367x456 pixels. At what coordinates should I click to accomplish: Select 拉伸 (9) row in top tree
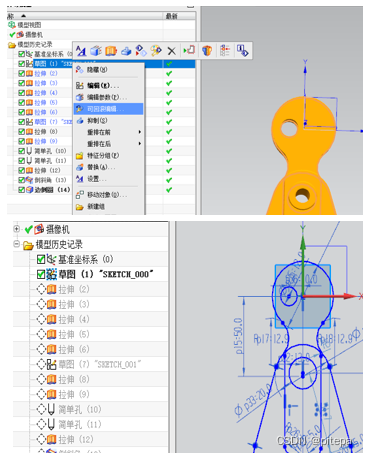click(x=46, y=141)
